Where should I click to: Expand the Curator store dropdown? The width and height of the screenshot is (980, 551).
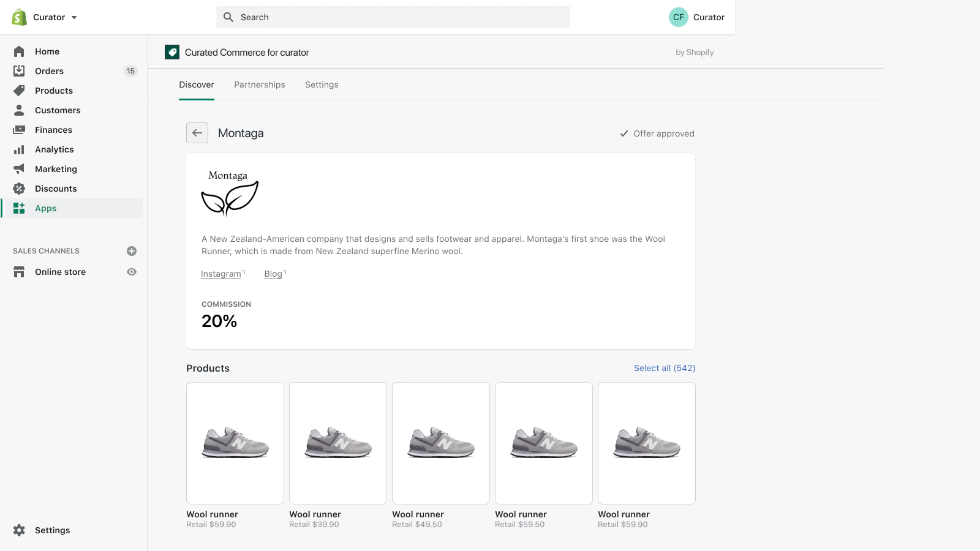(x=74, y=17)
